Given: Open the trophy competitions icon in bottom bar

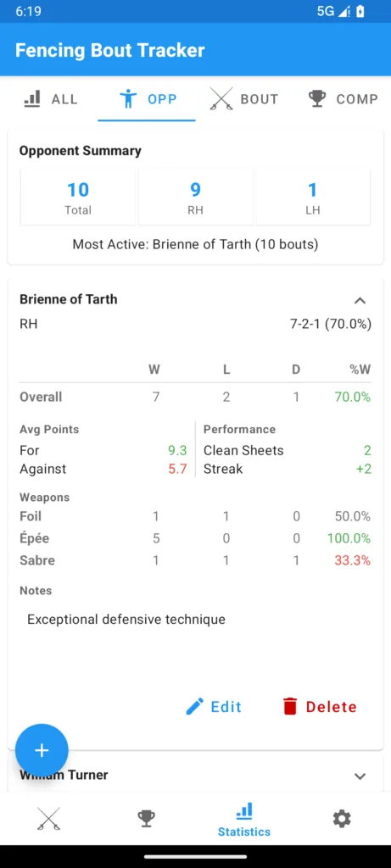Looking at the screenshot, I should (146, 818).
